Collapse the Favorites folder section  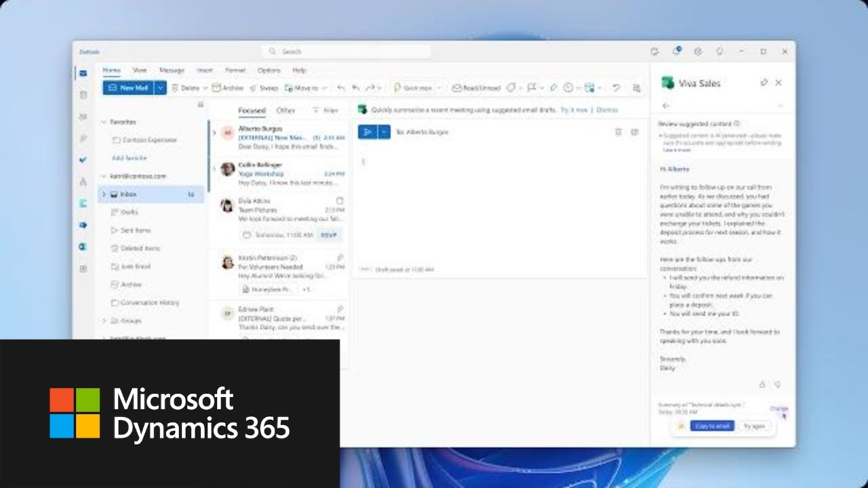point(103,122)
